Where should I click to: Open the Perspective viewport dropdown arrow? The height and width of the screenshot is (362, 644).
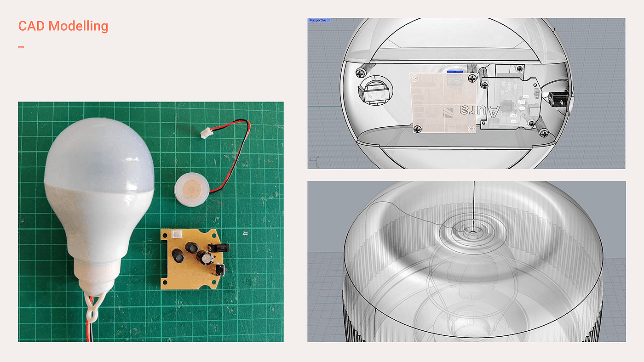[x=329, y=20]
